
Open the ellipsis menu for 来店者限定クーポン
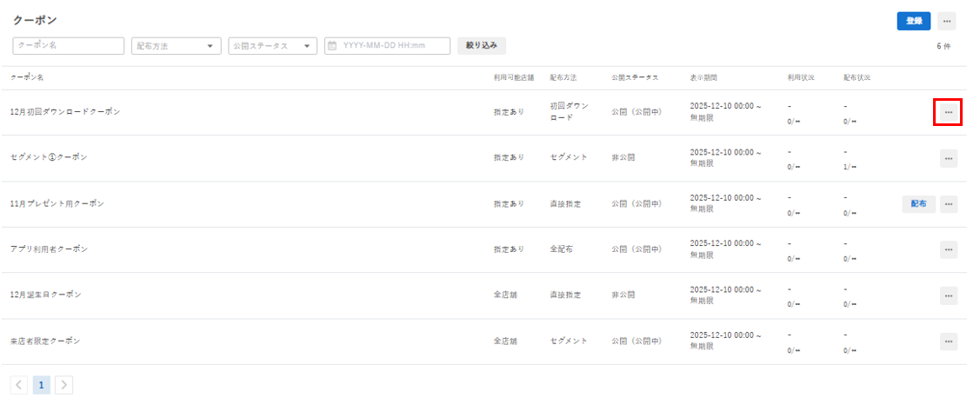tap(948, 341)
